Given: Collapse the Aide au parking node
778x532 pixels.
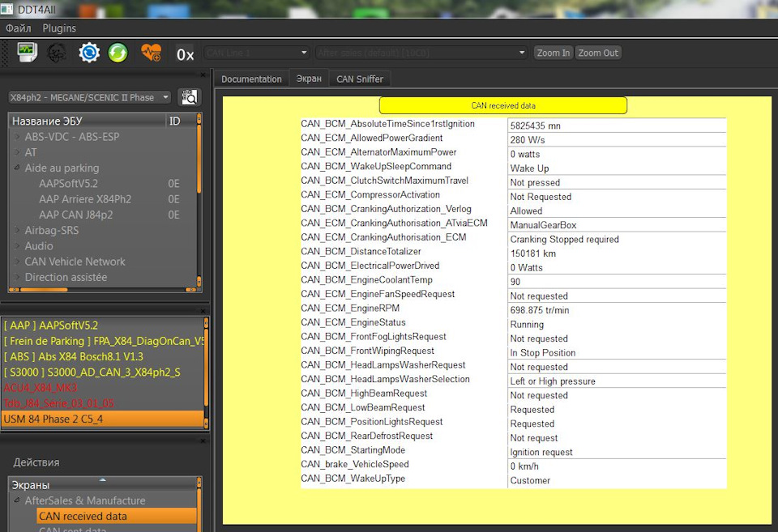Looking at the screenshot, I should [x=17, y=168].
